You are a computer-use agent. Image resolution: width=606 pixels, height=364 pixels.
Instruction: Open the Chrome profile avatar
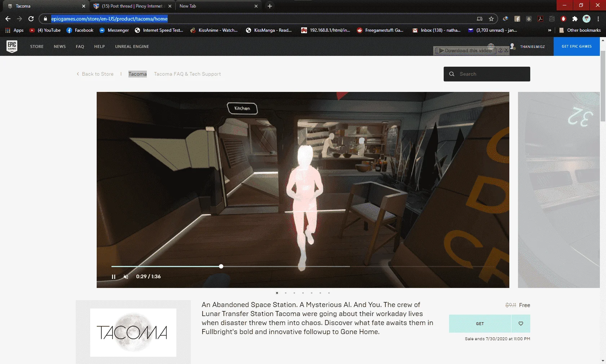point(587,19)
